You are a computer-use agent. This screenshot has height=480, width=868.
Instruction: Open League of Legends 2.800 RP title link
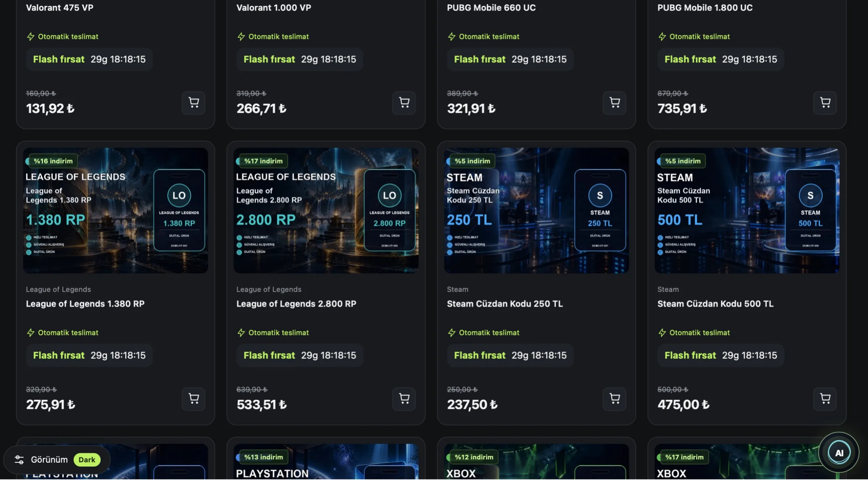tap(296, 304)
